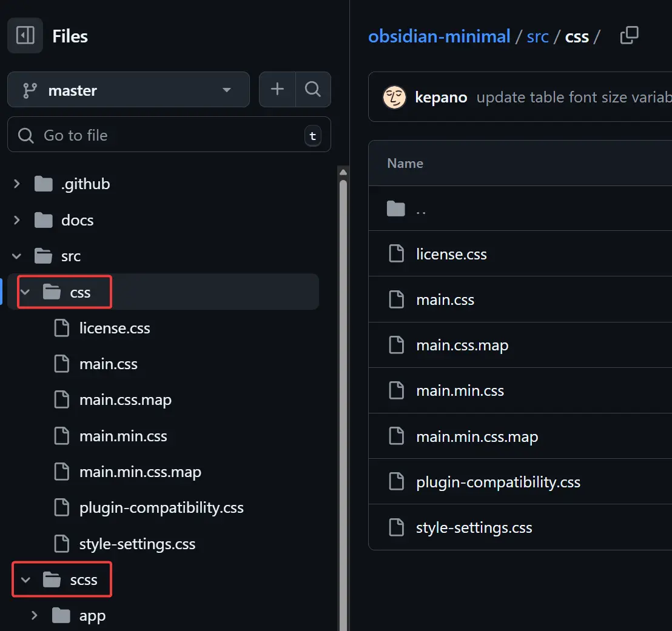
Task: Click kepano's avatar image
Action: click(x=394, y=97)
